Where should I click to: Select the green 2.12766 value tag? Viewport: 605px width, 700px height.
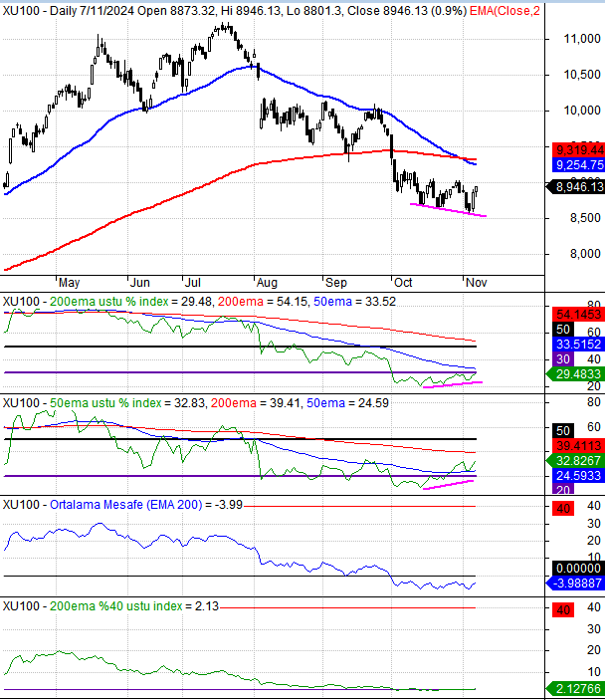pyautogui.click(x=575, y=688)
